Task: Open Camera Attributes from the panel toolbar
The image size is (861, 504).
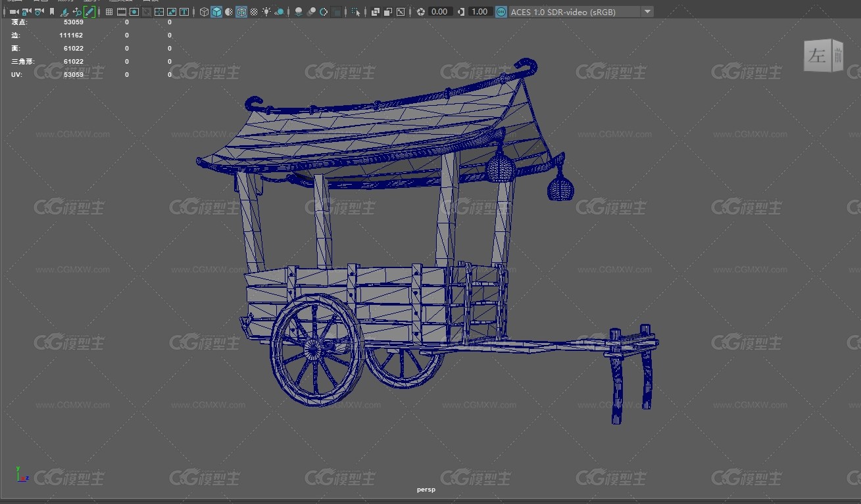Action: point(39,12)
